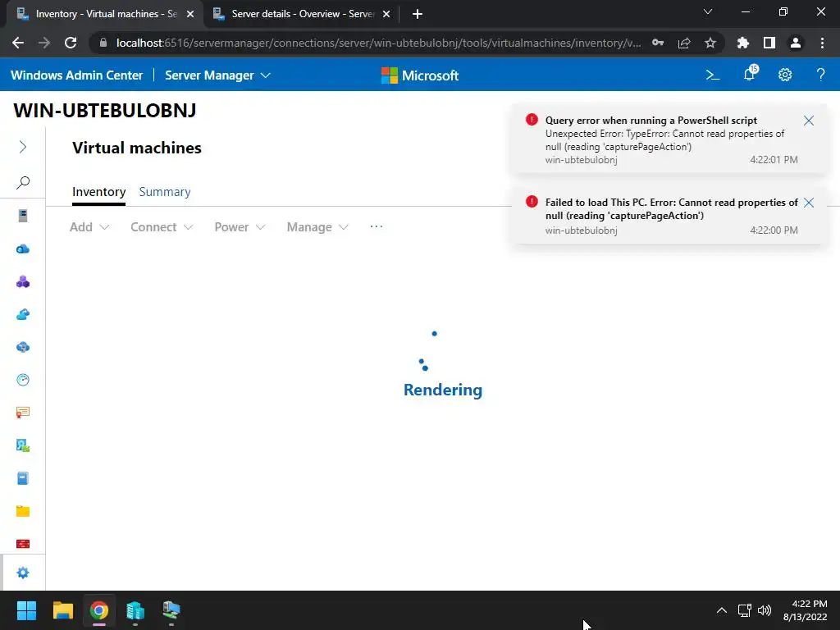Open the gauge dial tool icon
Image resolution: width=840 pixels, height=630 pixels.
22,380
